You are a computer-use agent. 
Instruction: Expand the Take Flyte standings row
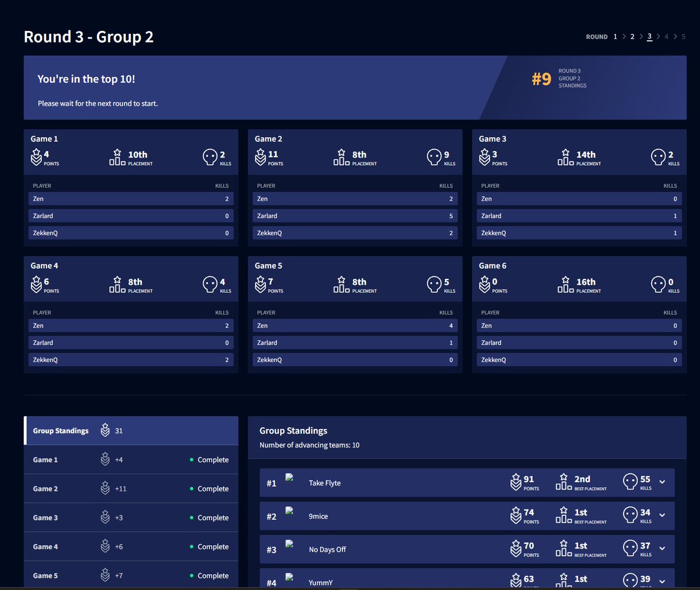tap(662, 482)
